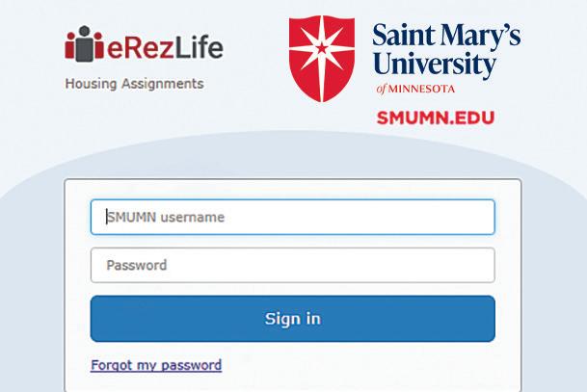Click the "Password" placeholder text

point(136,265)
